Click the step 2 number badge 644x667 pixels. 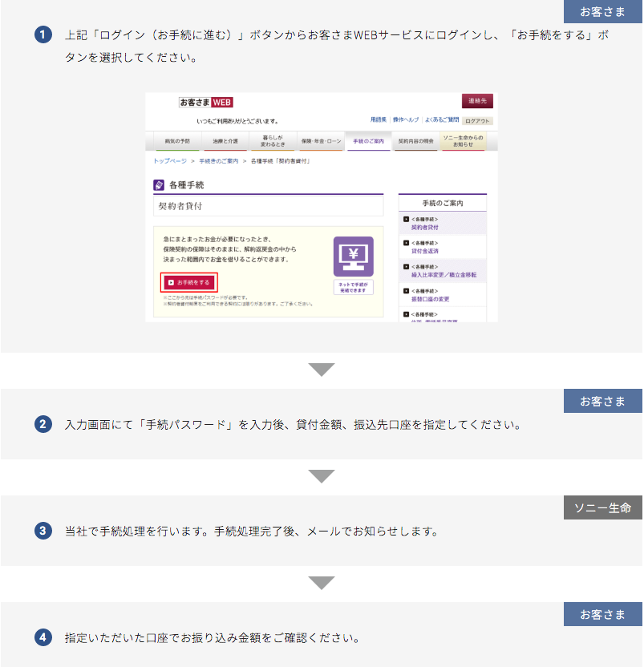point(43,425)
